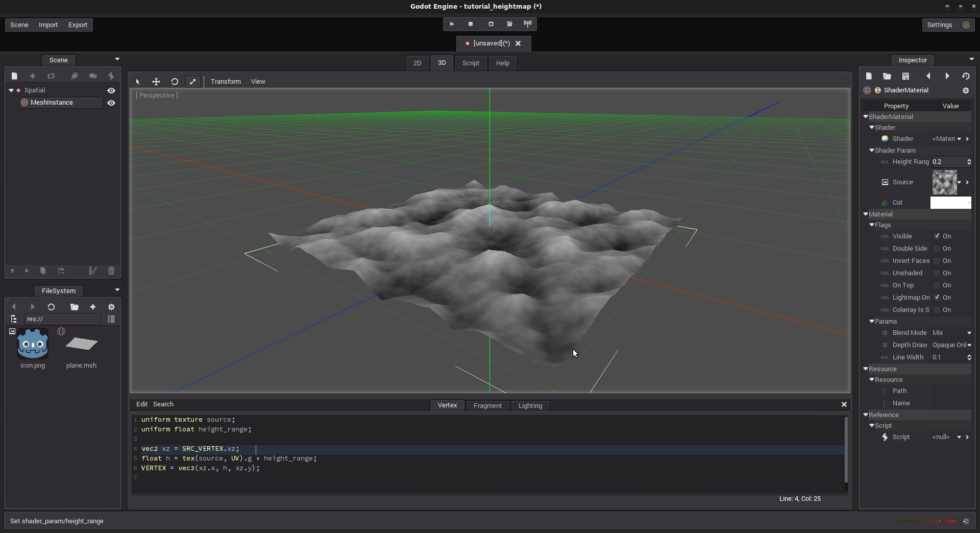The image size is (980, 533).
Task: Click the FileSystem refresh icon
Action: tap(51, 307)
